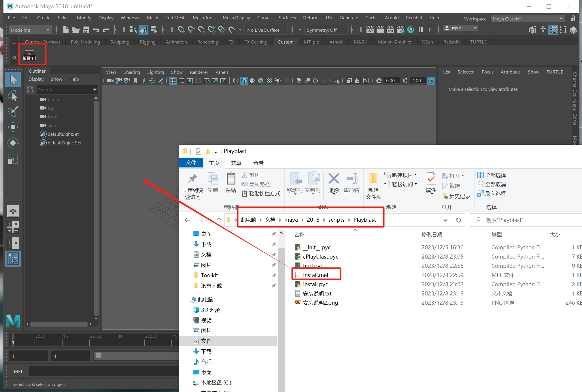Click the Redo arrow in status line

[x=106, y=30]
